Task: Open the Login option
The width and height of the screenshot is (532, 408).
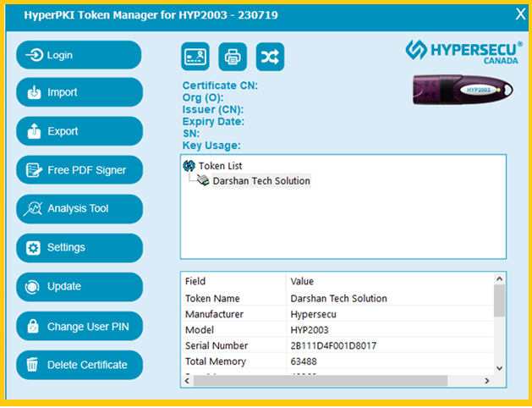Action: pyautogui.click(x=80, y=55)
